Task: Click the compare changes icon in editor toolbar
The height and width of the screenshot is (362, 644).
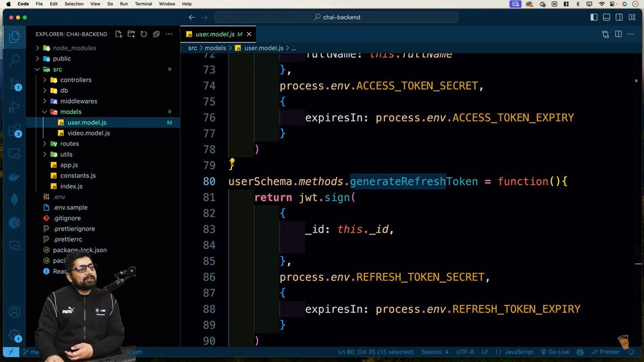Action: point(605,34)
